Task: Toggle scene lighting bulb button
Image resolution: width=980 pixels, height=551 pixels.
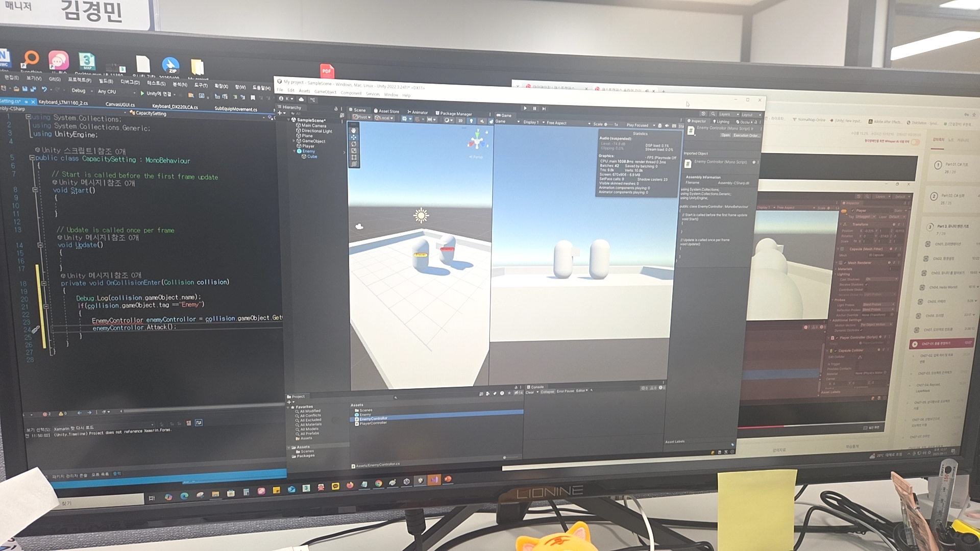Action: (x=471, y=121)
